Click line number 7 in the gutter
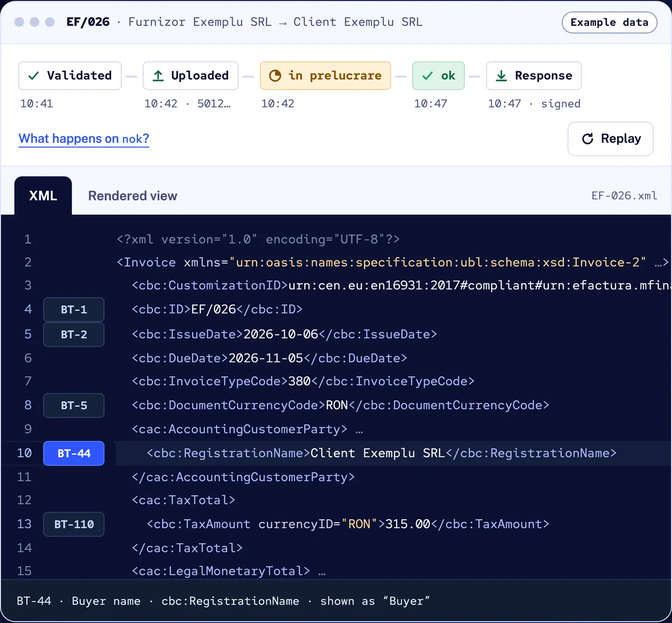Screen dimensions: 672x623 click(x=28, y=381)
